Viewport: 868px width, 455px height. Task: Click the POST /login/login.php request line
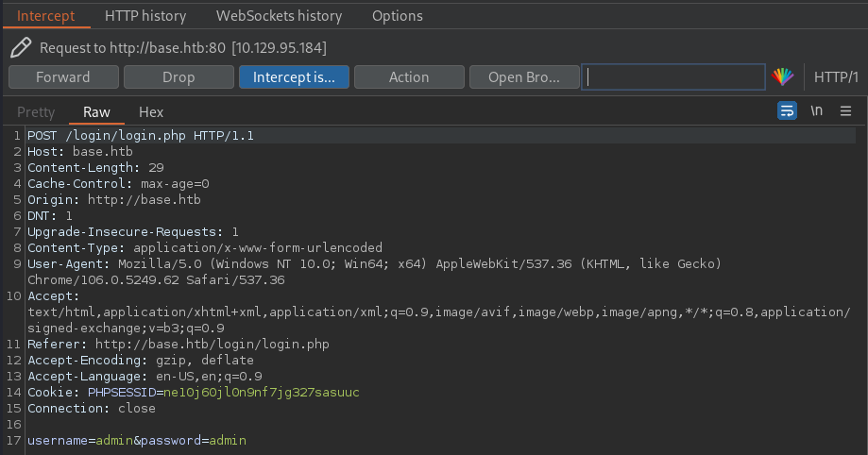(141, 136)
